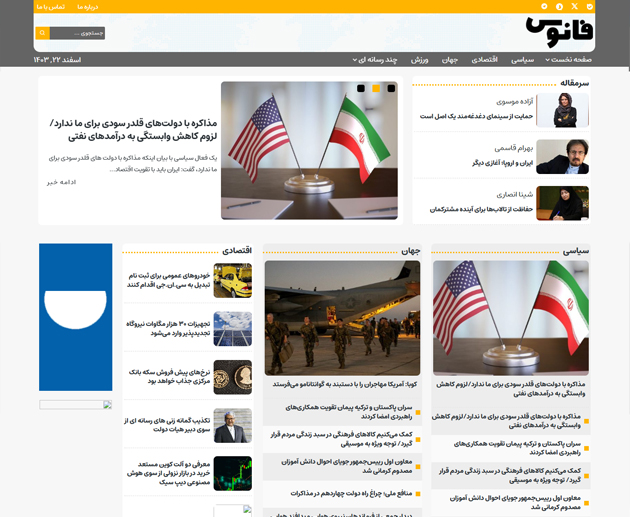Open the story about کوبا: آمریکا مهاجران
The image size is (630, 517).
(345, 384)
